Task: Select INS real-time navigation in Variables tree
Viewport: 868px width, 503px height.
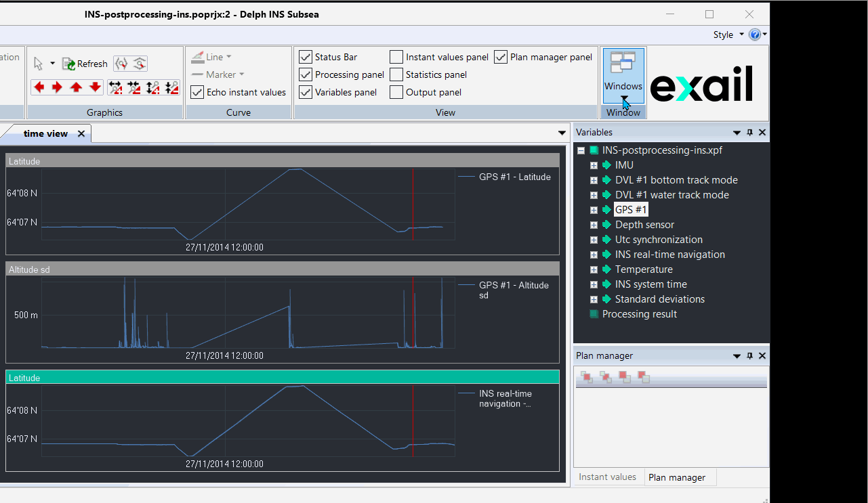Action: point(669,255)
